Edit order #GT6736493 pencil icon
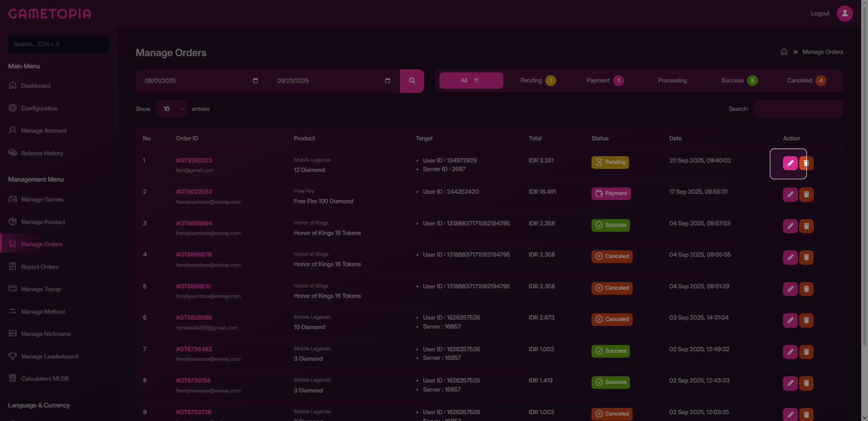The width and height of the screenshot is (868, 421). pos(790,352)
